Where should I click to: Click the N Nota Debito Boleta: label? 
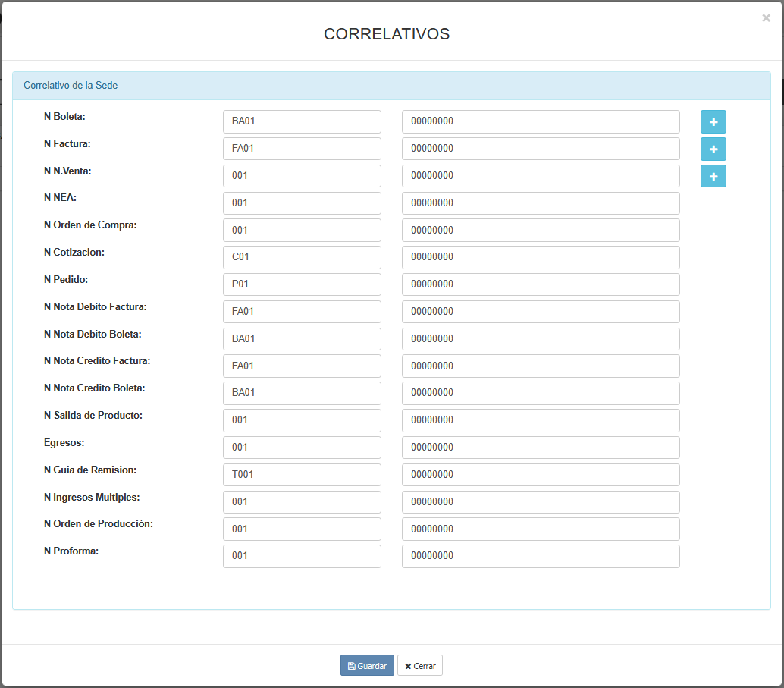click(93, 335)
